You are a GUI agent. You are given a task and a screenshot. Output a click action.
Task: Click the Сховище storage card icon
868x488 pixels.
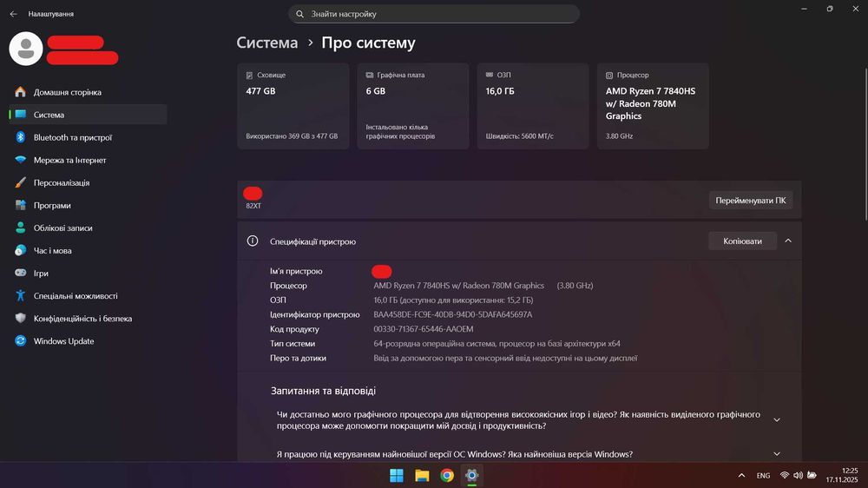coord(249,76)
